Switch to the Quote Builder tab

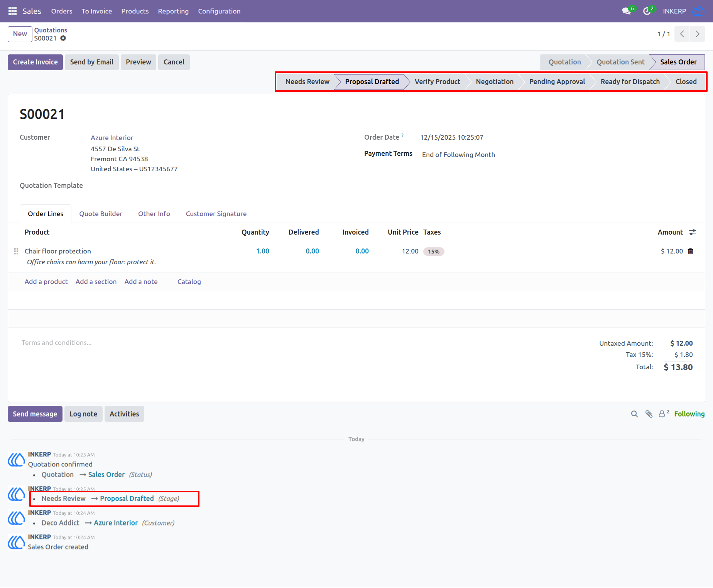[x=101, y=214]
